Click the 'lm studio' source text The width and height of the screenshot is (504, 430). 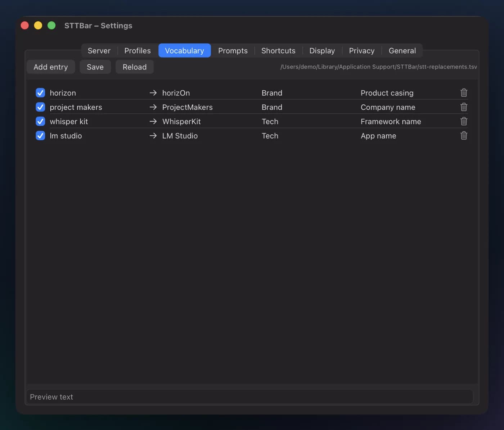[x=66, y=136]
